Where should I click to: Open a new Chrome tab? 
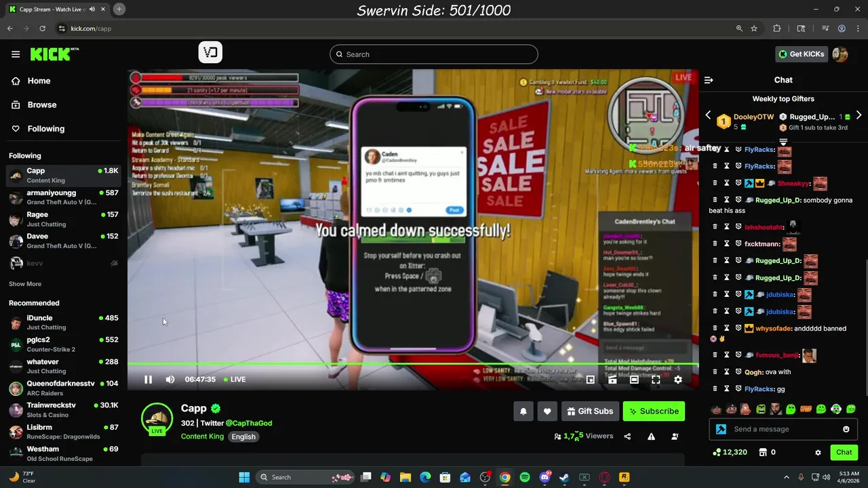[119, 9]
